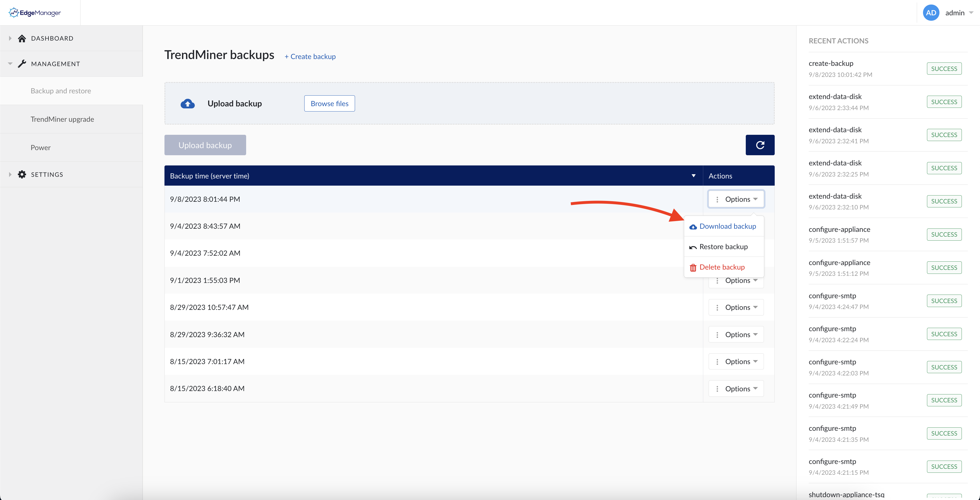The height and width of the screenshot is (500, 980).
Task: Select Download backup from the context menu
Action: [728, 226]
